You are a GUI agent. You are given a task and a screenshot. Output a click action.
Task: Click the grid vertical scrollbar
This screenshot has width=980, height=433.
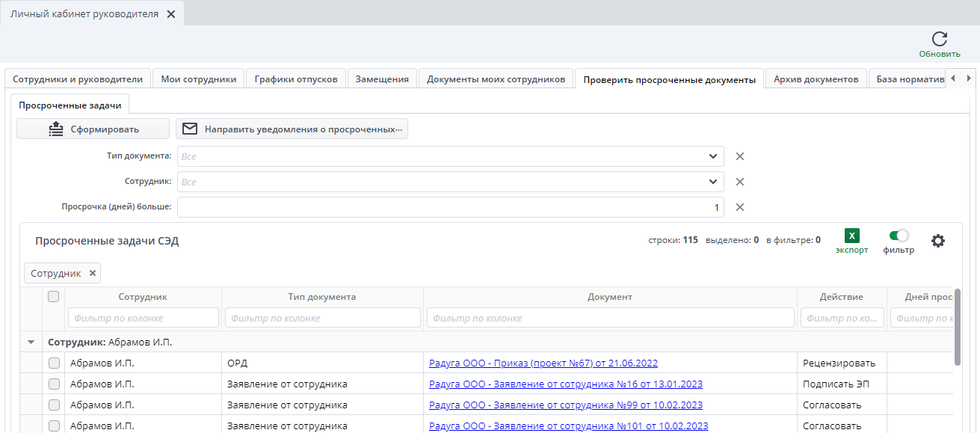pyautogui.click(x=958, y=328)
